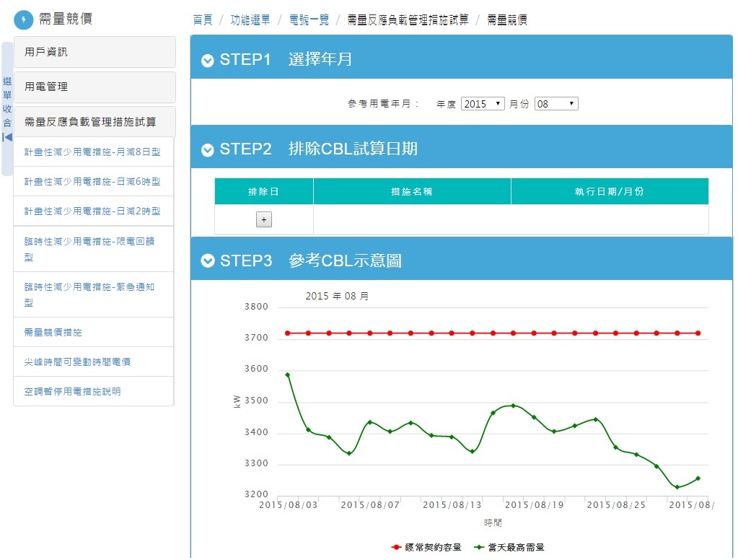Collapse STEP2 section chevron icon
The image size is (738, 560).
(x=208, y=150)
